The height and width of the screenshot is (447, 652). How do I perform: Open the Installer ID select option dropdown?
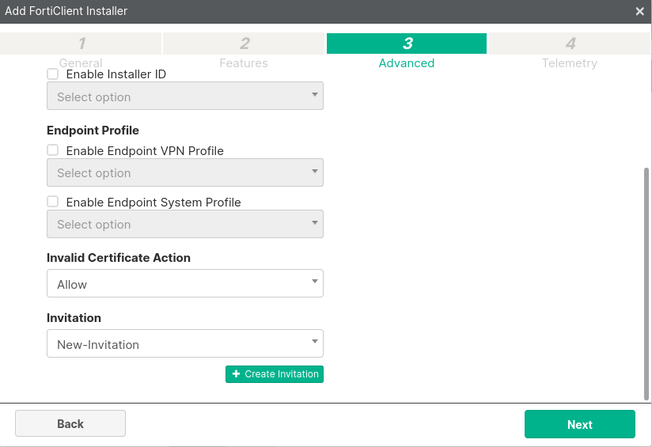click(x=185, y=96)
